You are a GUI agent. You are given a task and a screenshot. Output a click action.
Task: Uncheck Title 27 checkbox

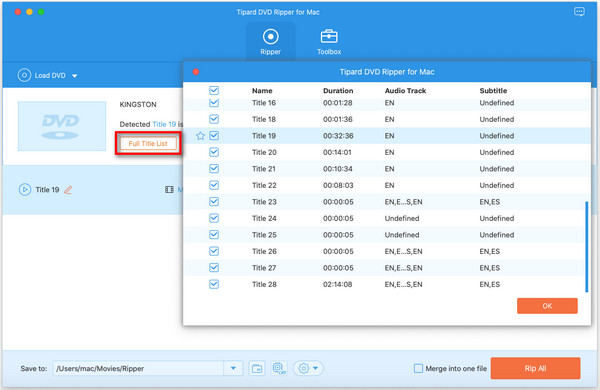tap(214, 268)
